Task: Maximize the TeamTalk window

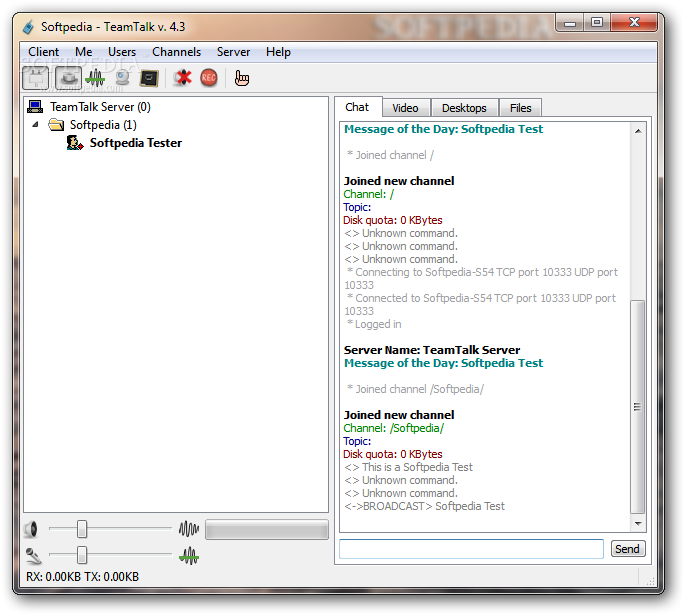Action: click(597, 23)
